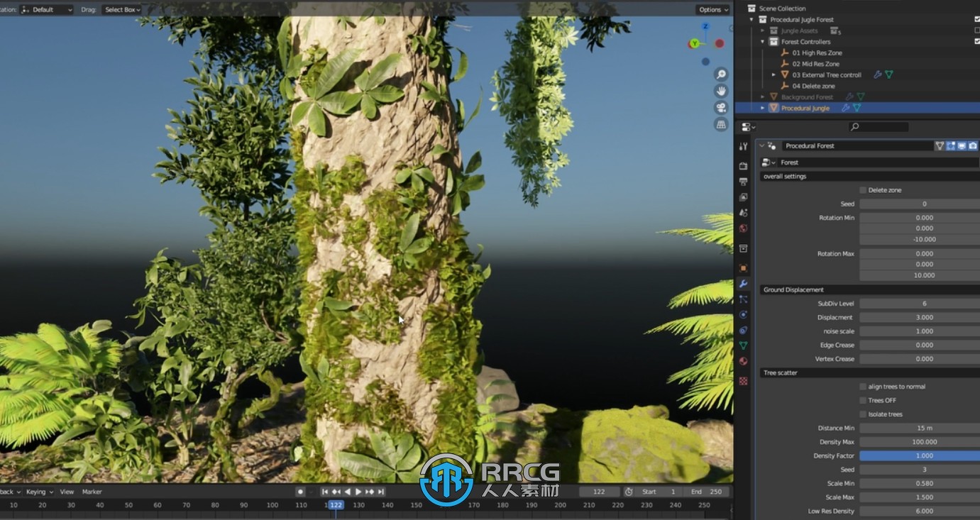Open the Output properties tab
The width and height of the screenshot is (980, 520).
[743, 182]
